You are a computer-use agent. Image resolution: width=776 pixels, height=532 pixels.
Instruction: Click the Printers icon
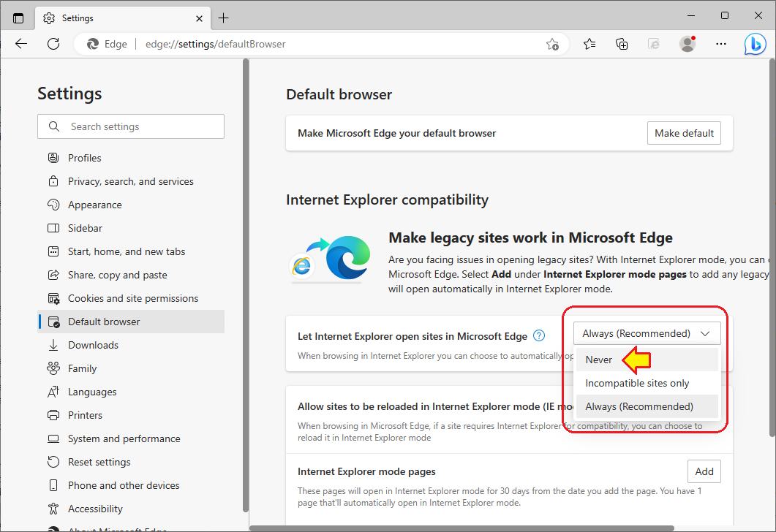tap(53, 415)
